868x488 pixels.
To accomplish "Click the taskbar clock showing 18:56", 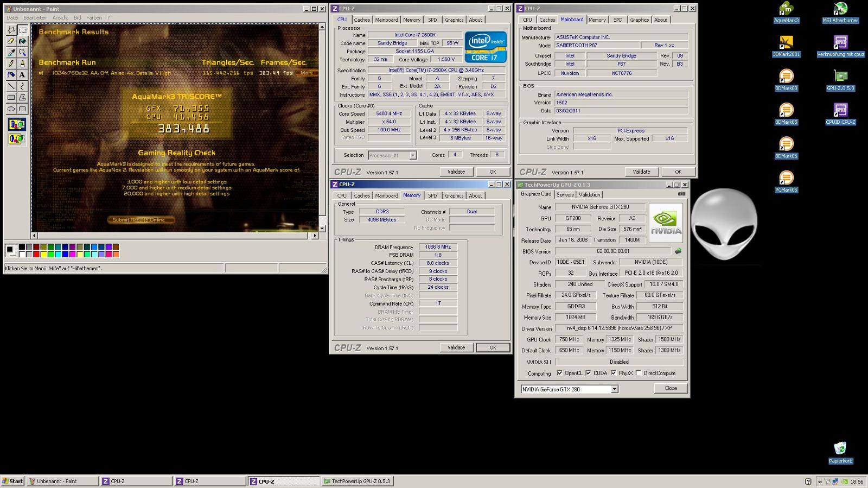I will pos(857,481).
